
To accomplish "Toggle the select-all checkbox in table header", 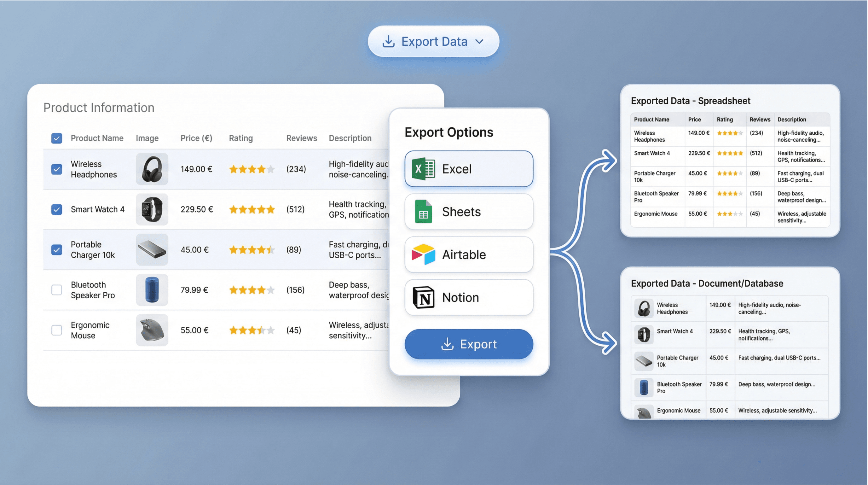I will (57, 138).
